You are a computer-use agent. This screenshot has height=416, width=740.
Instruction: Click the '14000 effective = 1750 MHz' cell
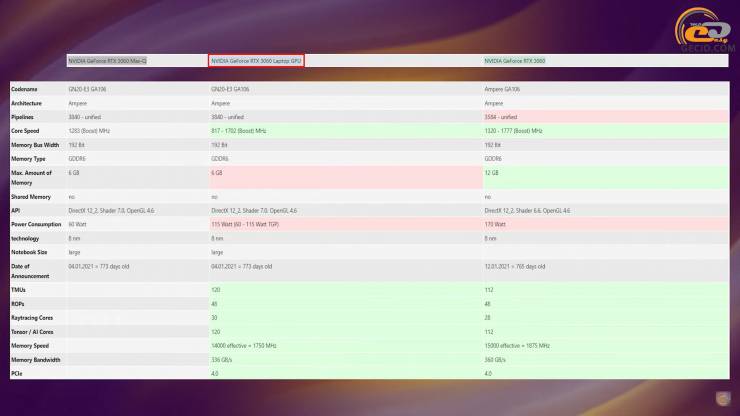(244, 346)
